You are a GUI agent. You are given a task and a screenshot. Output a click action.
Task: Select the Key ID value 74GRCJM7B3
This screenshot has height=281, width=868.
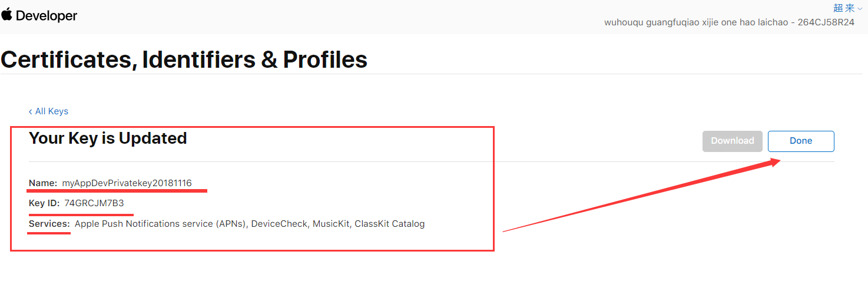coord(94,203)
